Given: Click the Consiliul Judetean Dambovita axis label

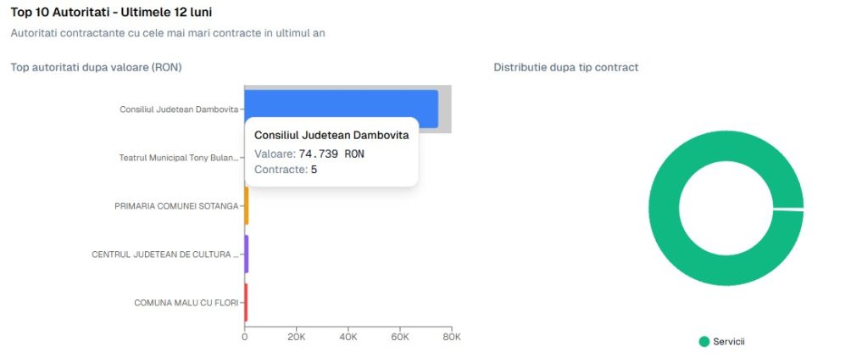Looking at the screenshot, I should click(x=179, y=109).
